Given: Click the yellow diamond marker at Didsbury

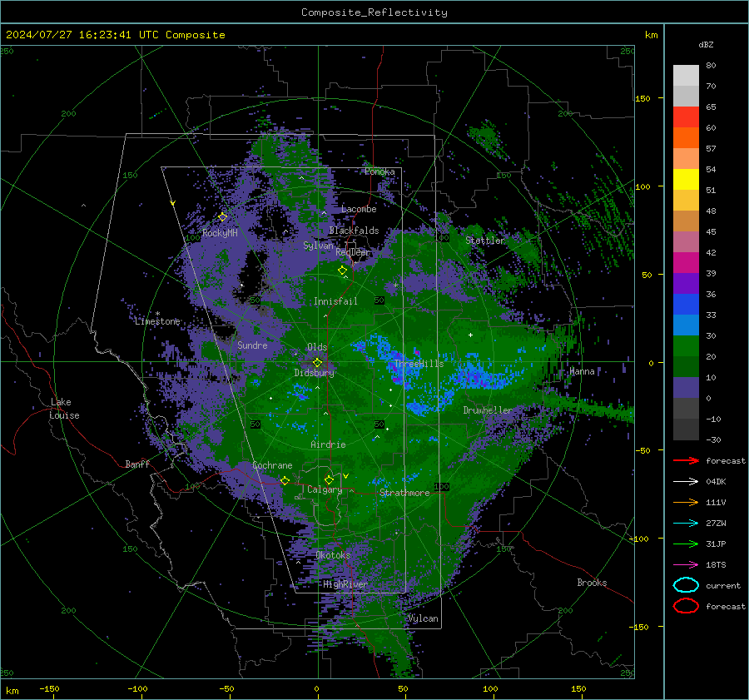Looking at the screenshot, I should pos(317,363).
